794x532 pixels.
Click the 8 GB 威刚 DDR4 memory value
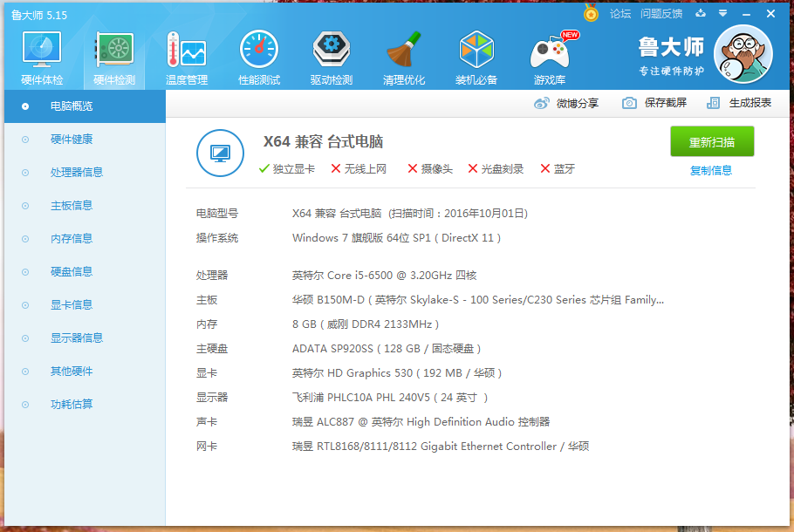366,324
